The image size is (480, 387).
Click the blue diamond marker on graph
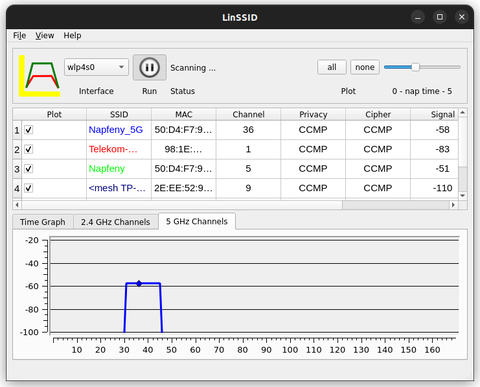pos(139,283)
